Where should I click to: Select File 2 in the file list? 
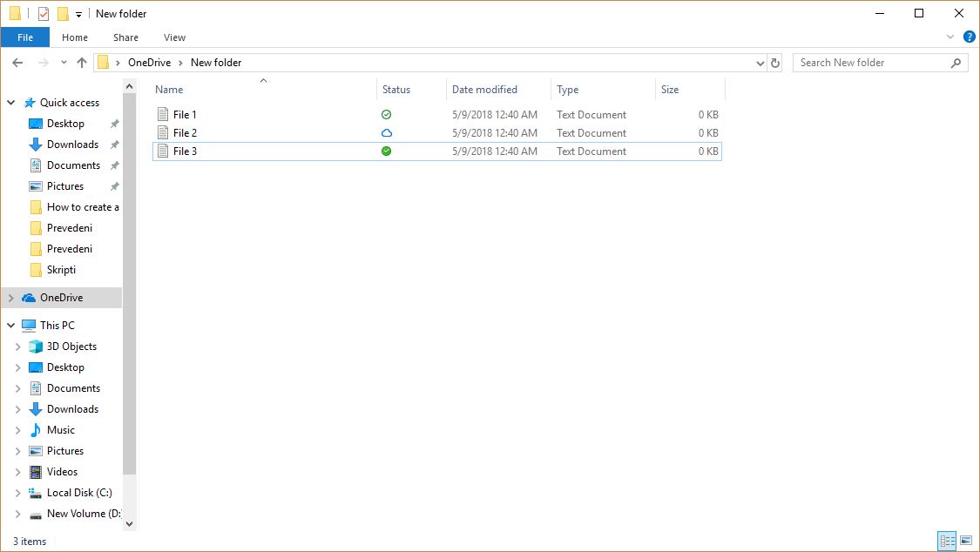(x=183, y=132)
